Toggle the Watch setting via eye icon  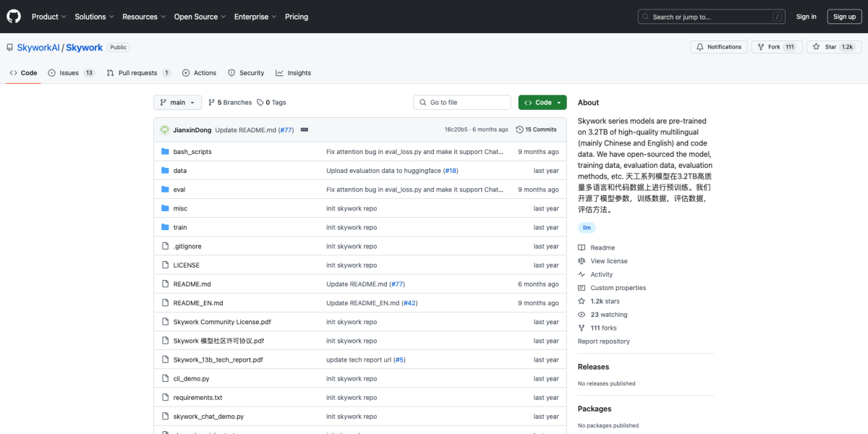581,314
